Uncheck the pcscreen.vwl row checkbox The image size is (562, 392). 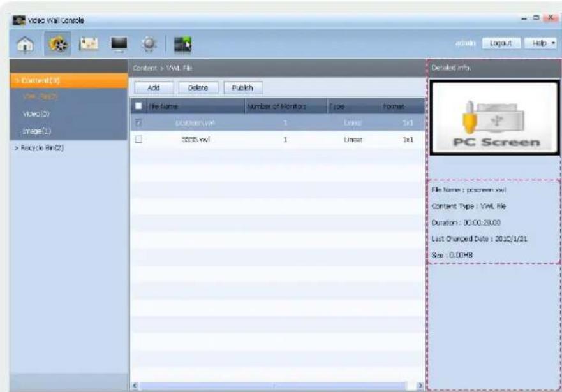[x=138, y=123]
